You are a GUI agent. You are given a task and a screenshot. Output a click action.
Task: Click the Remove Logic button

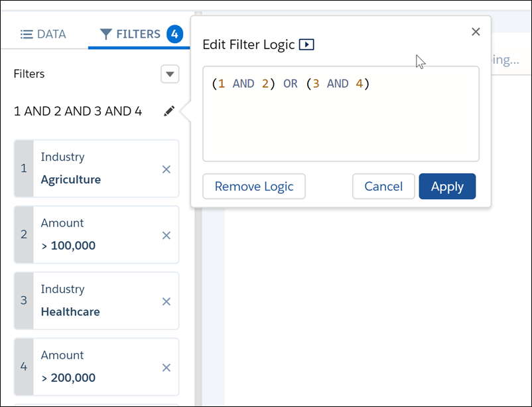point(254,186)
